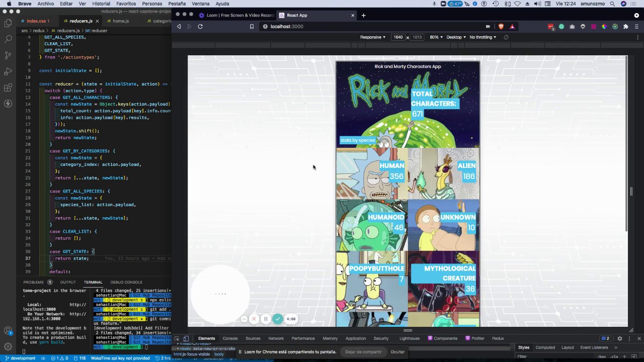Open the Pestaña menu in the menu bar
Screen dimensions: 644x362
[x=177, y=4]
